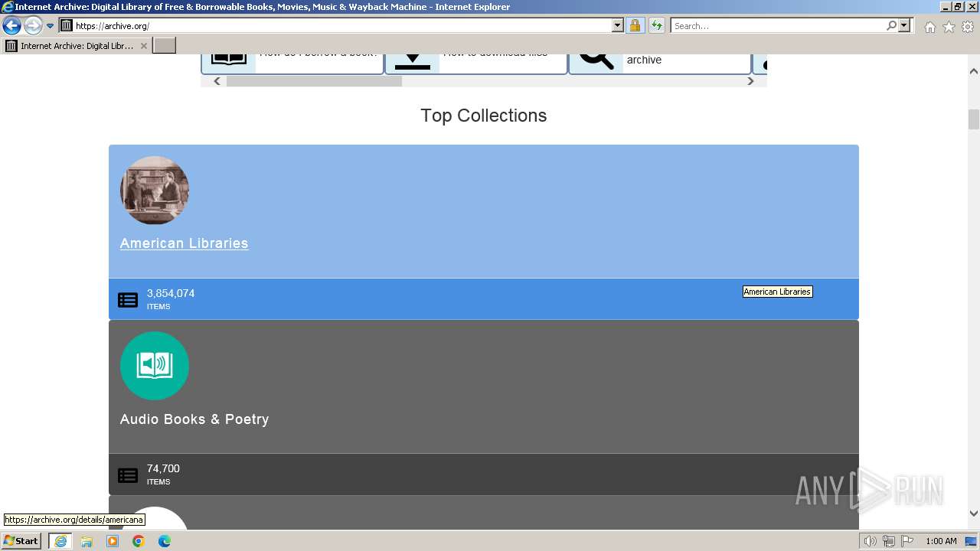The height and width of the screenshot is (551, 980).
Task: Click the 3,854,074 items count
Action: coord(171,293)
